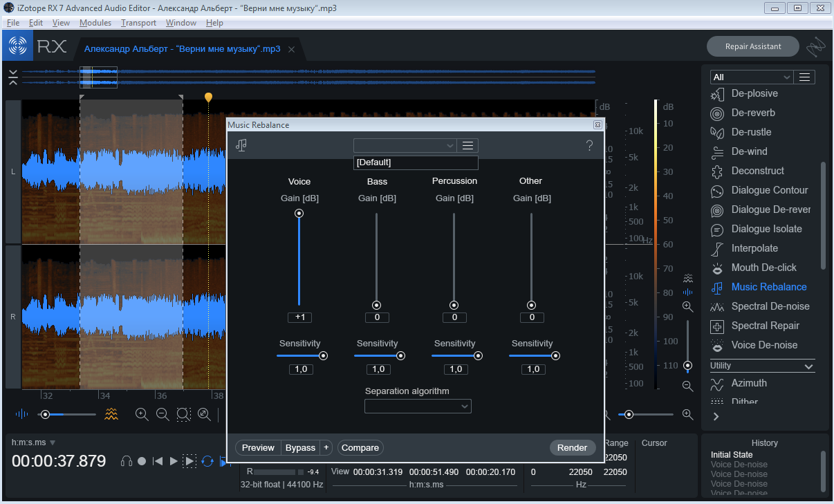Open the Dialogue Isolate module
The width and height of the screenshot is (834, 504).
pyautogui.click(x=766, y=229)
